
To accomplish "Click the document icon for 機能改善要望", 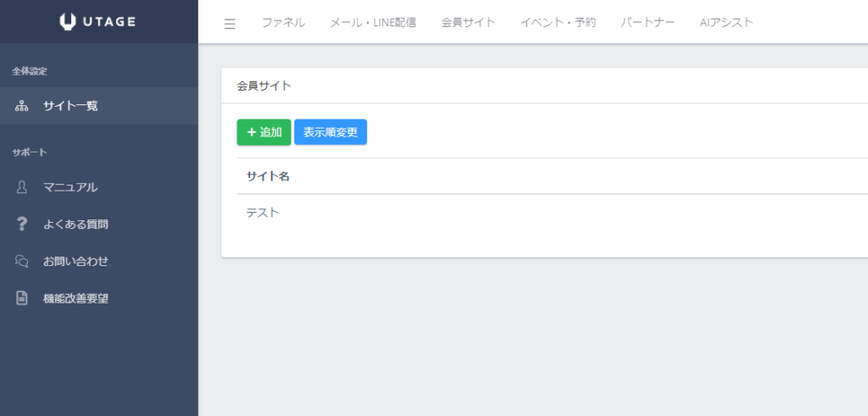I will 22,298.
